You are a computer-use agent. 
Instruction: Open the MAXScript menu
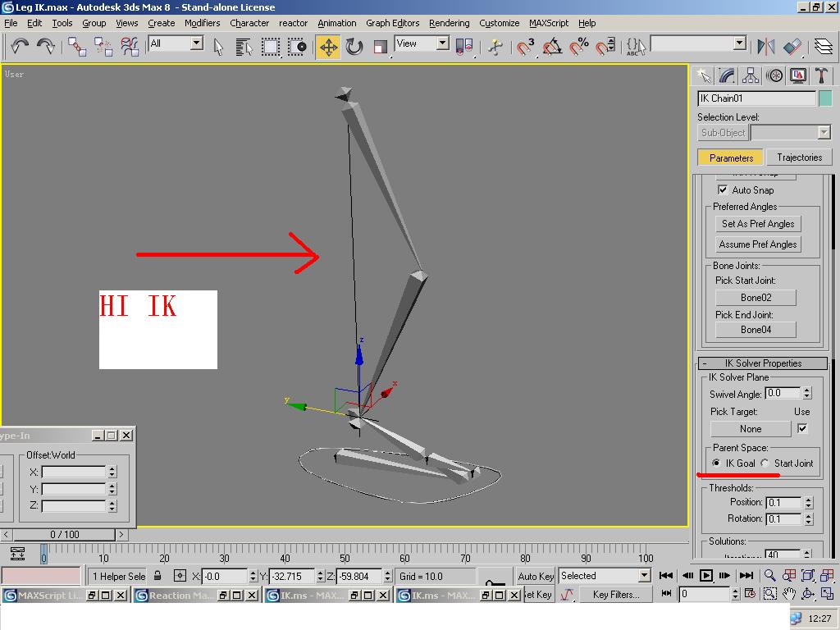pos(549,23)
